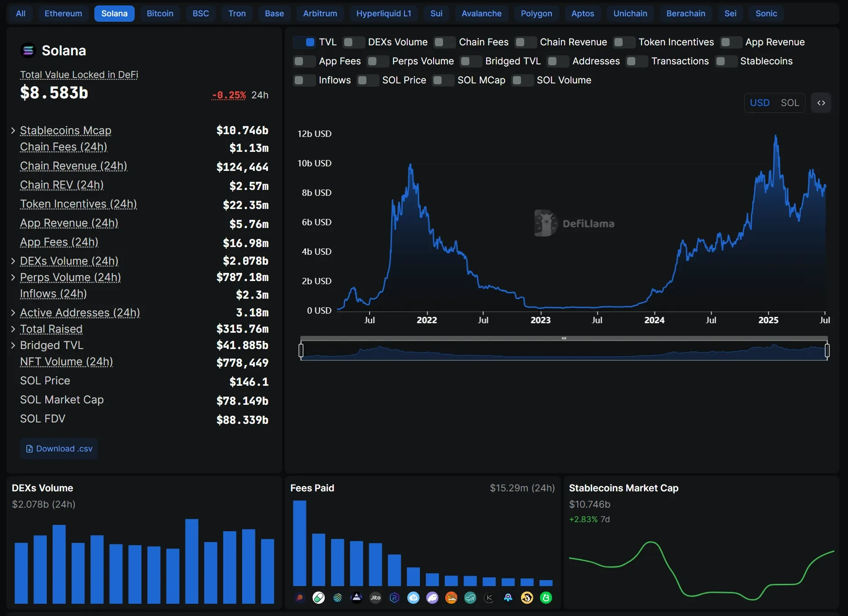This screenshot has height=616, width=848.
Task: Download the .csv data file
Action: [59, 449]
